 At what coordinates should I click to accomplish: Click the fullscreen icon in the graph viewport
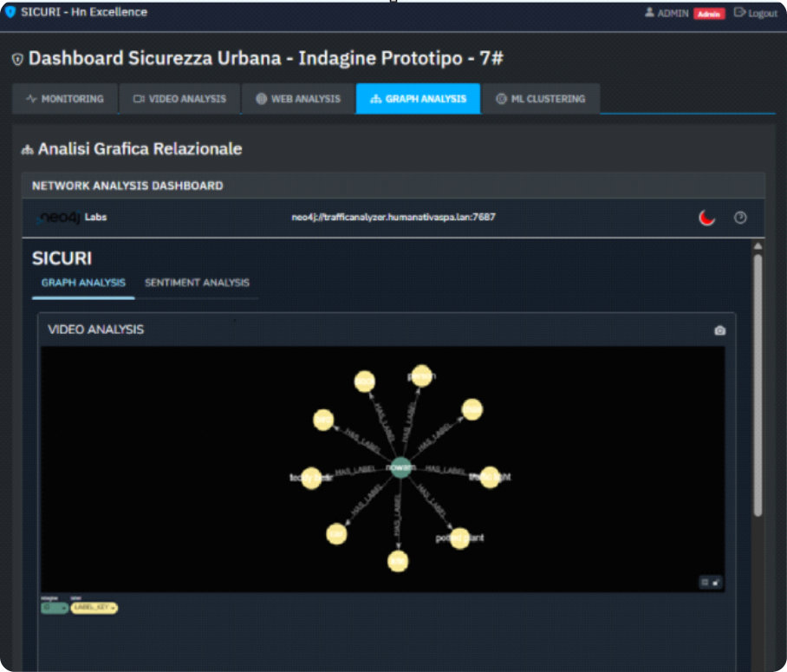coord(716,583)
